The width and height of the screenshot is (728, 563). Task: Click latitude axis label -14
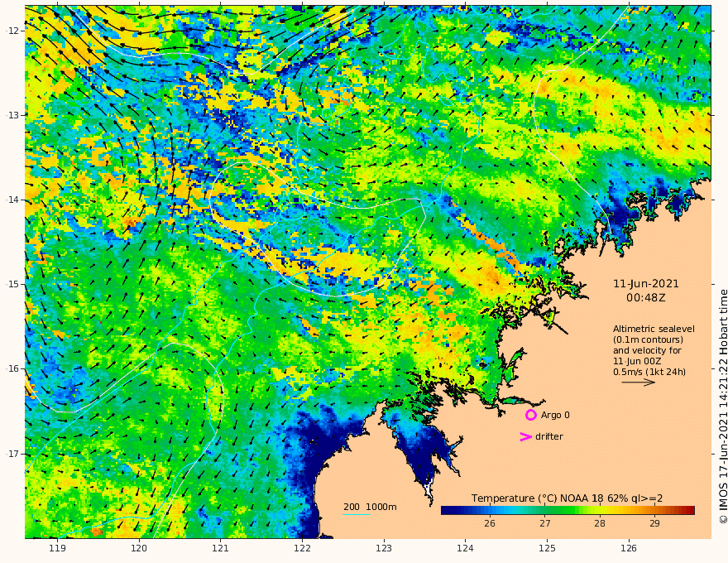pyautogui.click(x=12, y=200)
